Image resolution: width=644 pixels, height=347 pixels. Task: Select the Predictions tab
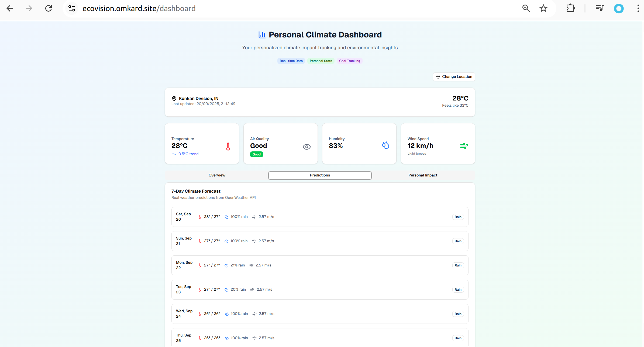point(320,175)
